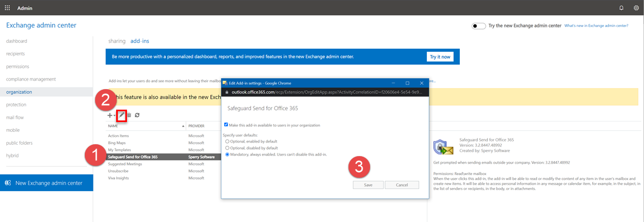
Task: Select Mandatory, always enabled option
Action: pyautogui.click(x=227, y=154)
